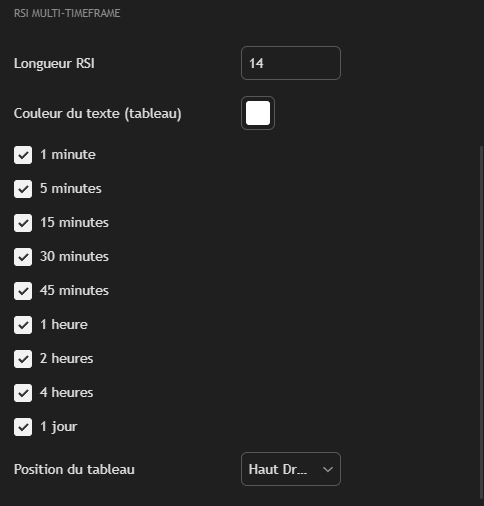This screenshot has height=506, width=484.
Task: Uncheck the 2 heures checkbox
Action: click(23, 359)
